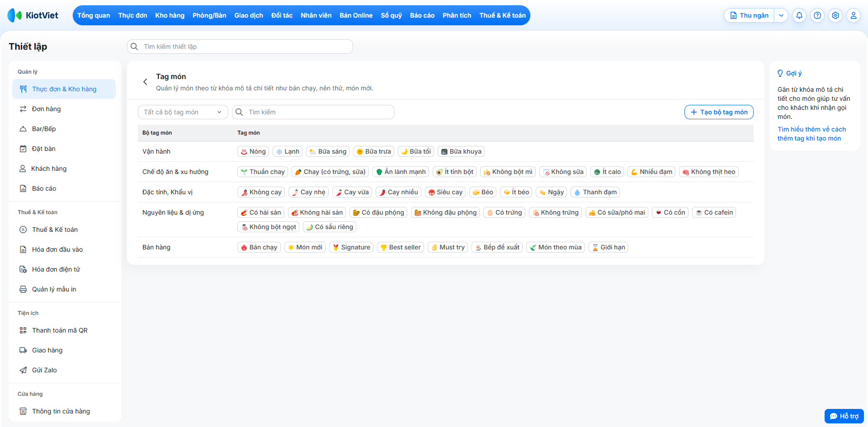Go back with the arrow beside Tag món

145,82
